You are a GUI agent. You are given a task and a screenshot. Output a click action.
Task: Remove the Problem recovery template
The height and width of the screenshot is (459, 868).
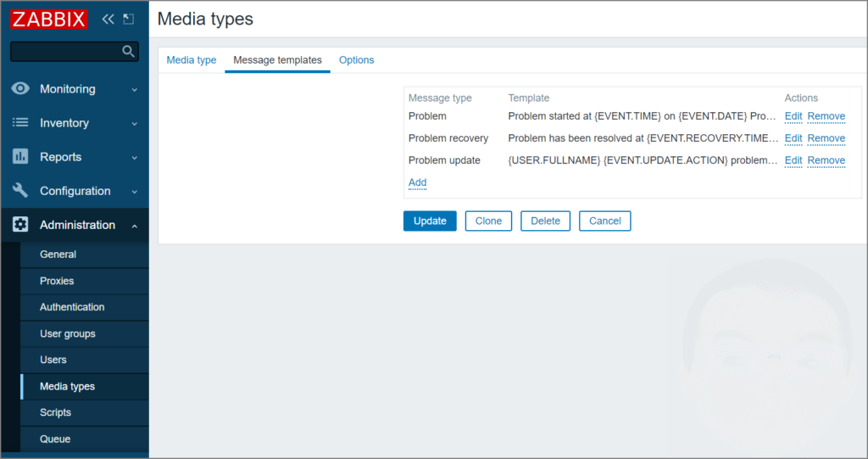tap(826, 138)
